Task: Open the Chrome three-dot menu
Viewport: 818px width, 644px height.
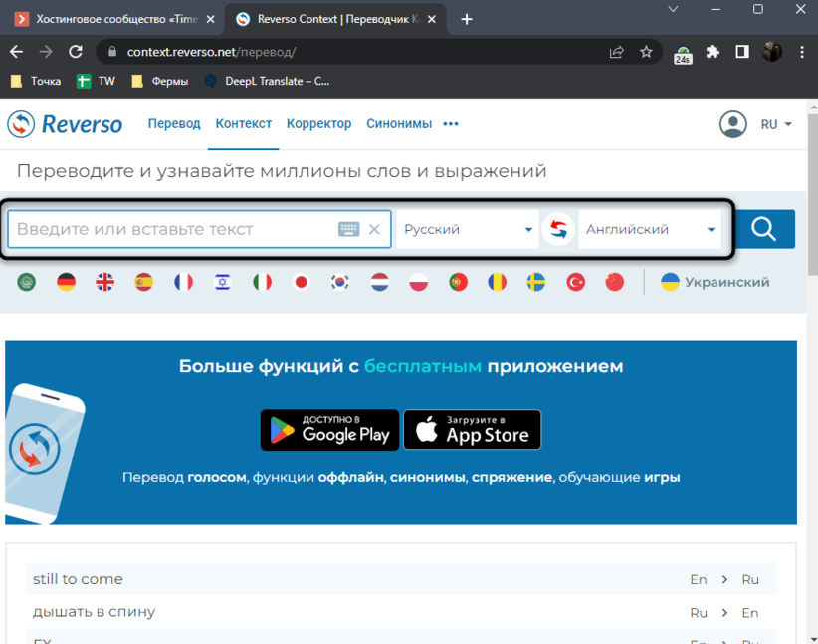Action: pyautogui.click(x=802, y=52)
